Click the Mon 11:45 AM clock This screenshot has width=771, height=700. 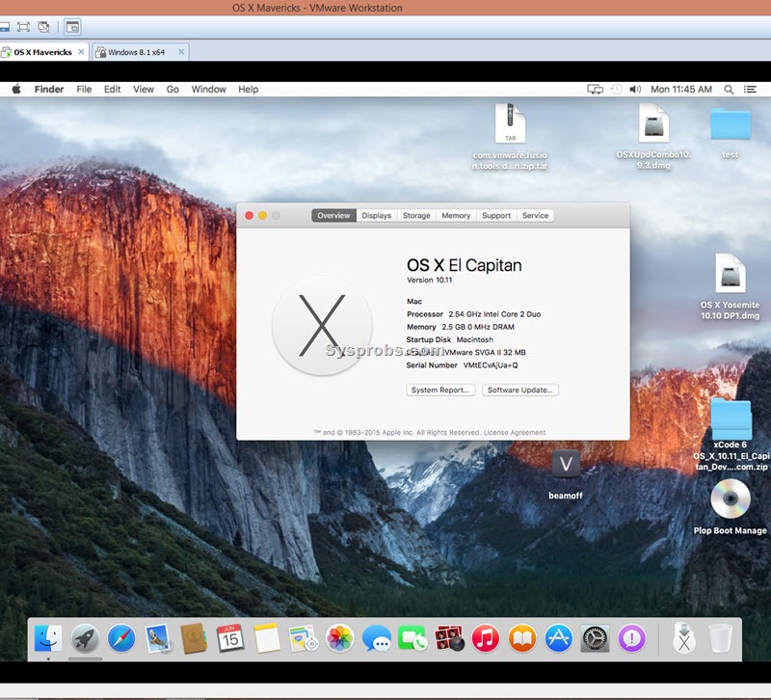click(x=681, y=89)
